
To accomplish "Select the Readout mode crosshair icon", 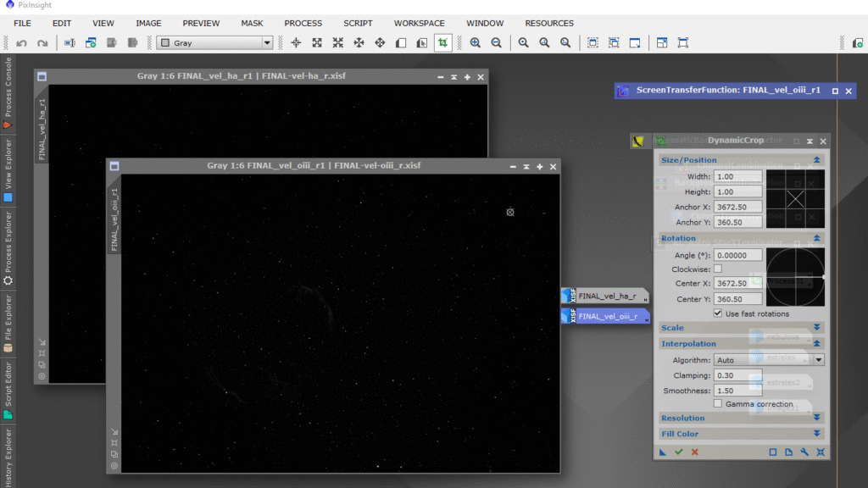I will (296, 43).
